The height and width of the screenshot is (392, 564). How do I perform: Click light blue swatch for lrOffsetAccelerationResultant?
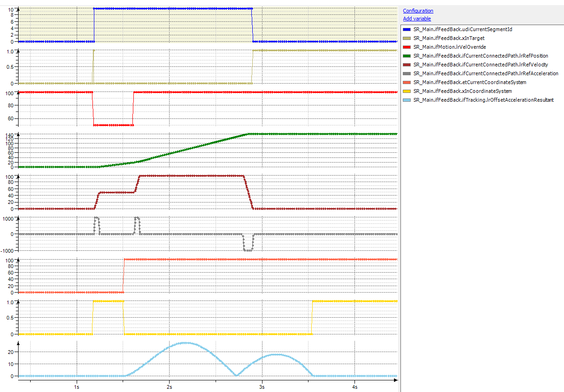(x=407, y=100)
